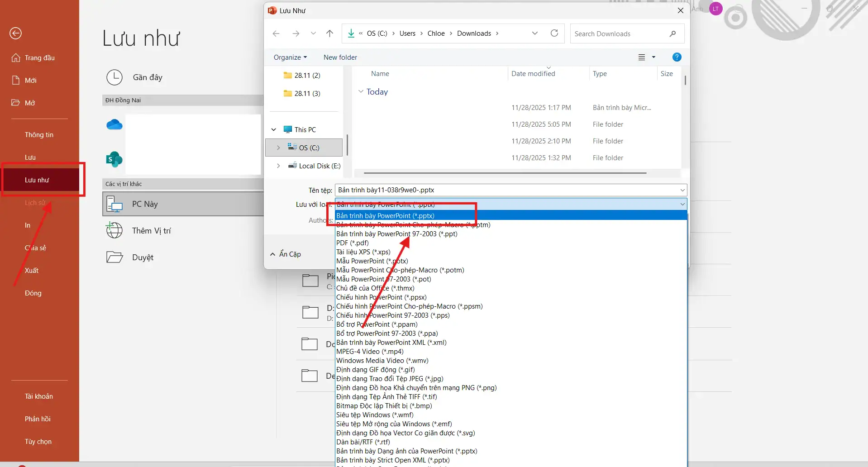Click the search magnifier in Search Downloads
Image resolution: width=868 pixels, height=467 pixels.
pos(673,33)
